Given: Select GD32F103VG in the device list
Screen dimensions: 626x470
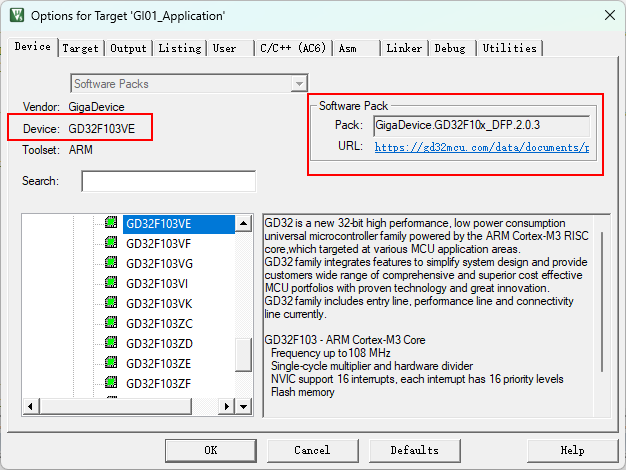Looking at the screenshot, I should 159,264.
